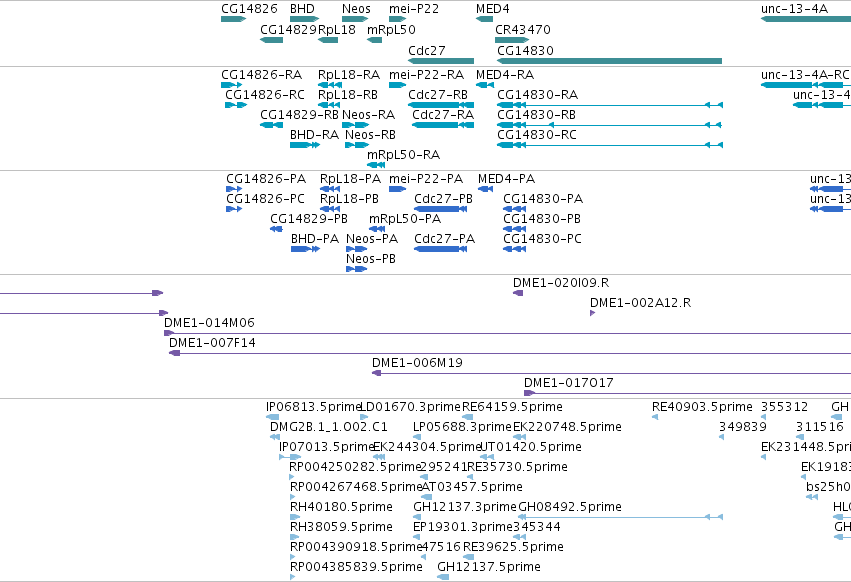The image size is (851, 582).
Task: Click the RpL18 gene label
Action: point(336,30)
